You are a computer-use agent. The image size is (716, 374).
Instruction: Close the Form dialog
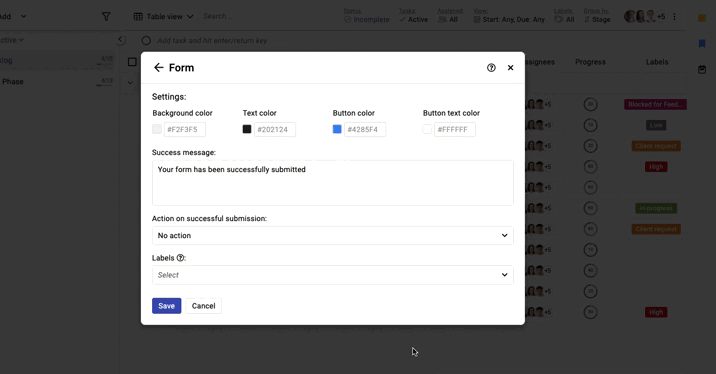[511, 68]
